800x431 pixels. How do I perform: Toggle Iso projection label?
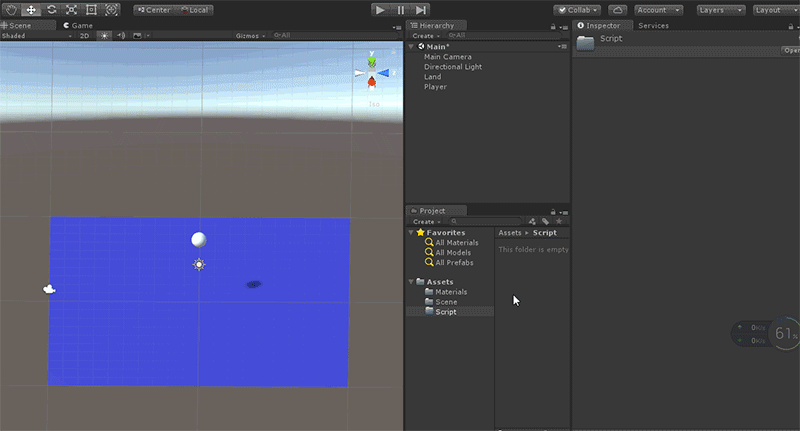pos(374,104)
